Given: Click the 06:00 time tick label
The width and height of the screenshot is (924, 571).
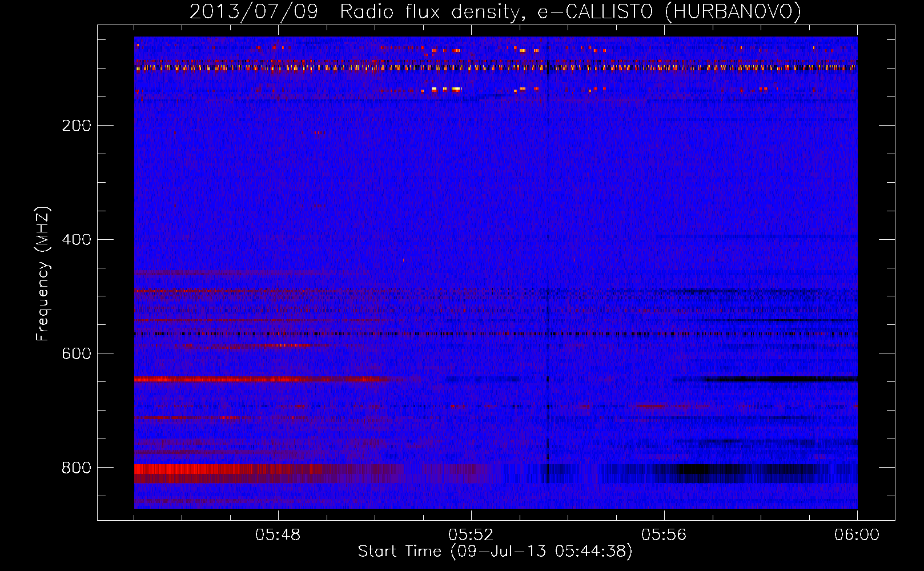Looking at the screenshot, I should click(857, 535).
